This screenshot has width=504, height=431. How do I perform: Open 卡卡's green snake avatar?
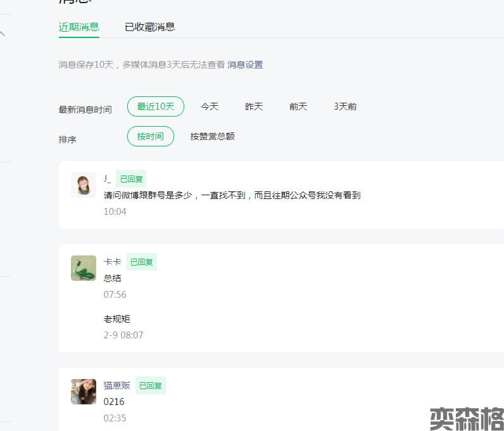click(83, 268)
